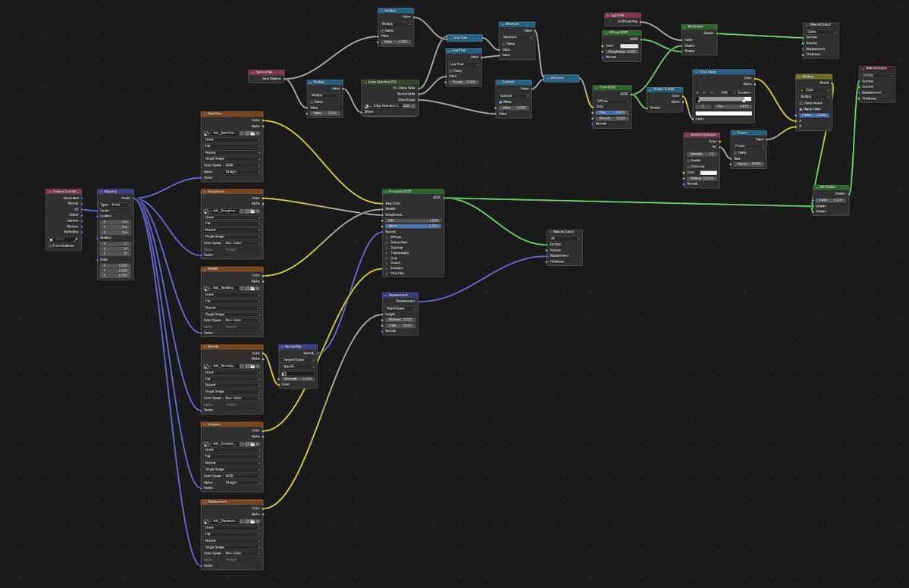909x588 pixels.
Task: Click open-image folder icon in BaseColor node
Action: point(252,133)
